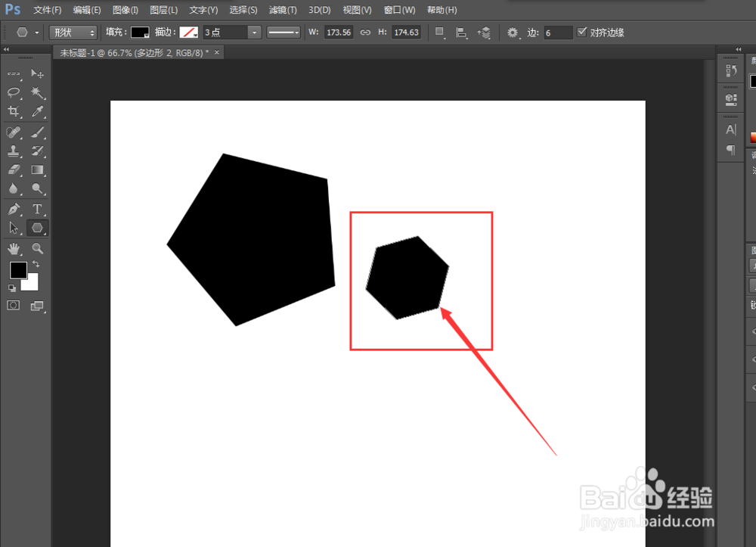Open the 滤镜(T) menu
Image resolution: width=756 pixels, height=547 pixels.
point(283,10)
